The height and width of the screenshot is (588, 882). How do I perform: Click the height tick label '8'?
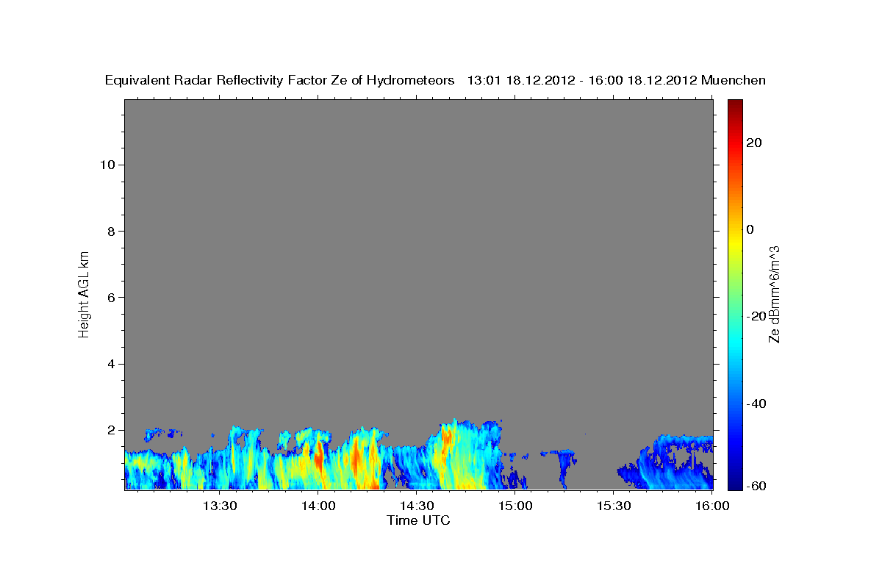[110, 231]
